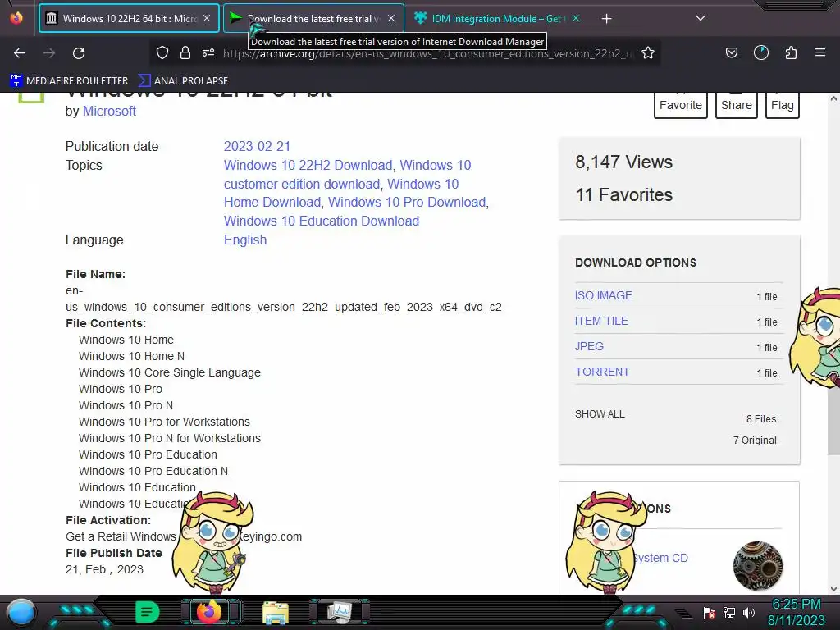List all tabs dropdown arrow
This screenshot has height=630, width=840.
(700, 18)
